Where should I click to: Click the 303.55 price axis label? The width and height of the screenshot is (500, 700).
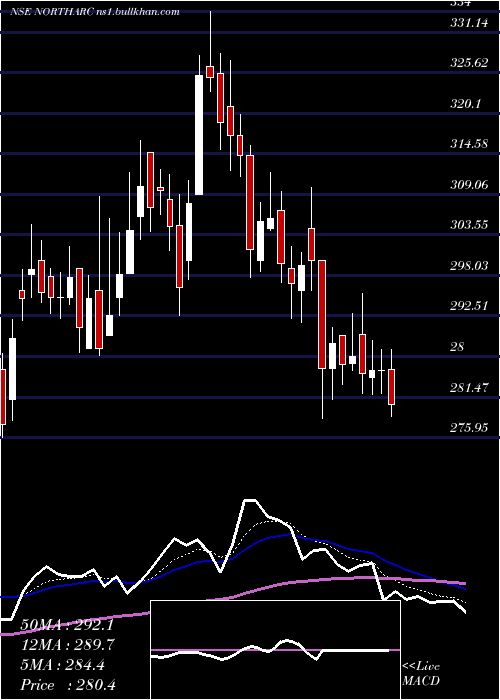pos(469,225)
